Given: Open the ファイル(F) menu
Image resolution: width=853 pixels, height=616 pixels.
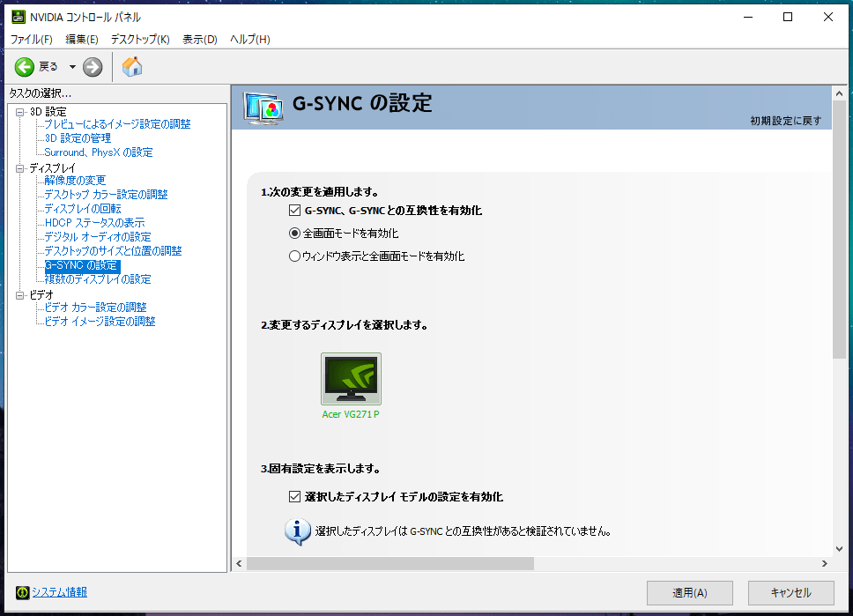Looking at the screenshot, I should (x=32, y=39).
